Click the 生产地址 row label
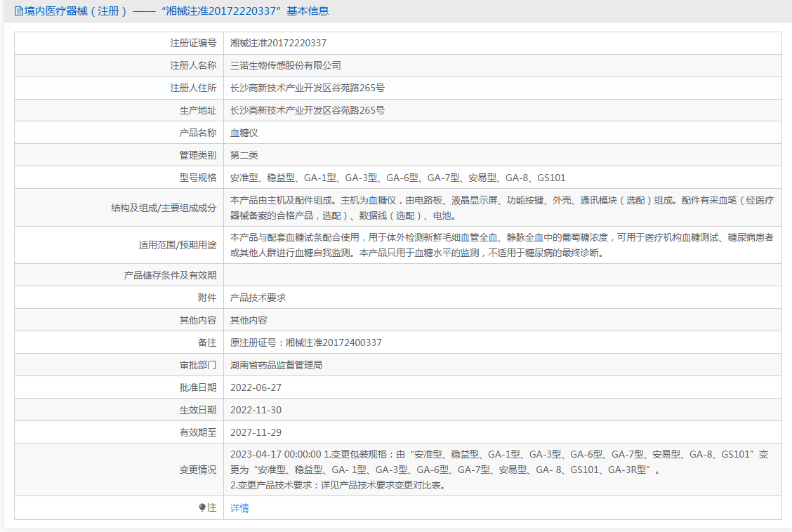The image size is (792, 532). [197, 110]
